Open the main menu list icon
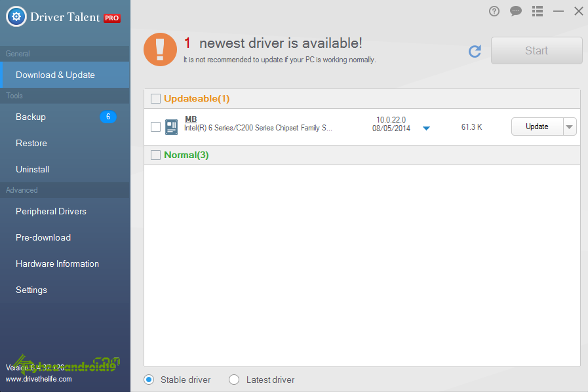 [x=537, y=11]
